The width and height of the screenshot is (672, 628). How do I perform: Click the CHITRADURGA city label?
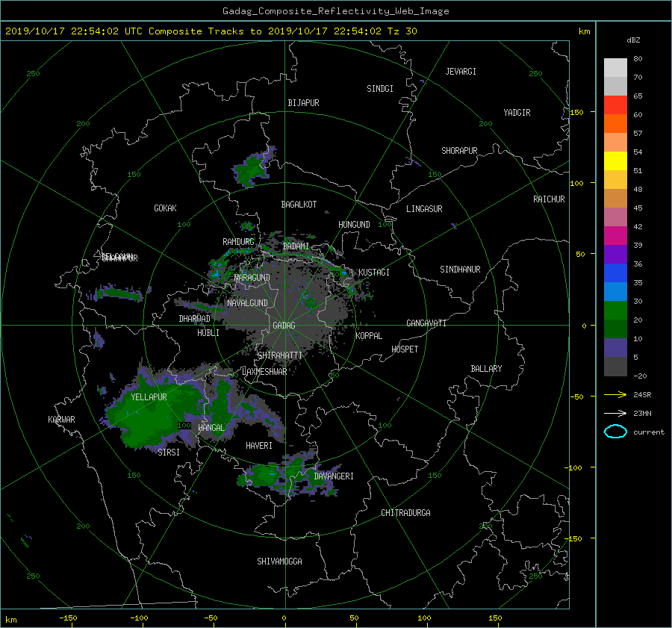405,513
